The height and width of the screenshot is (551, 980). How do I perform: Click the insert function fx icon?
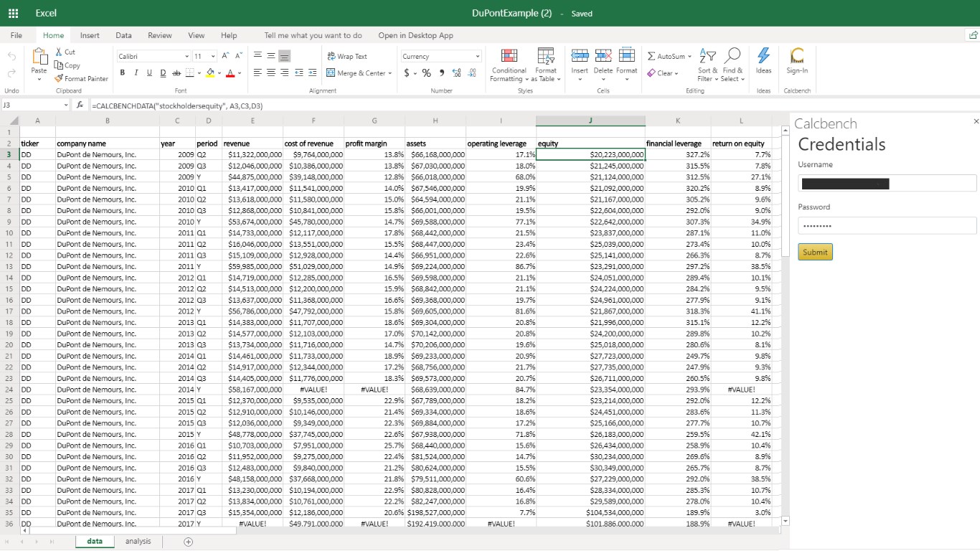[80, 105]
